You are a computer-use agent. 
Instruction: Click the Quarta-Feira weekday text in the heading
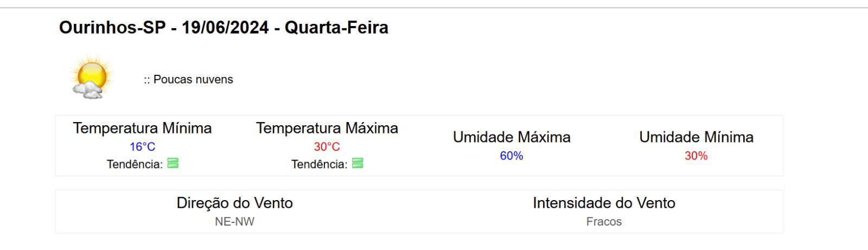[336, 28]
